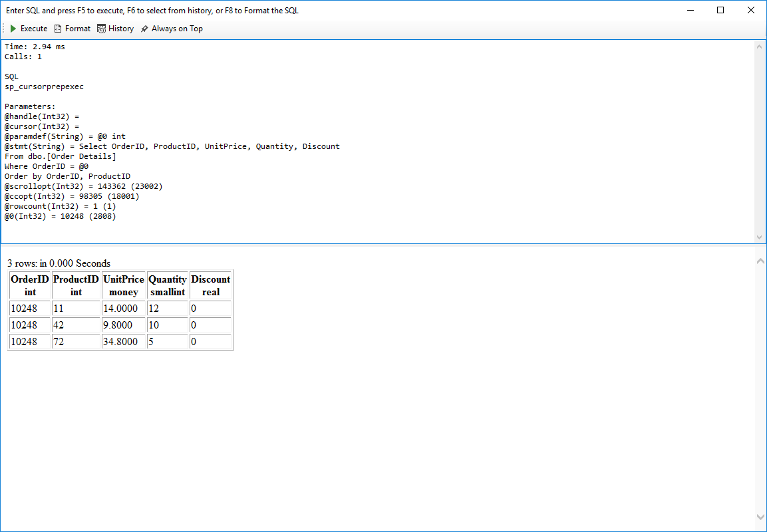Click the results pane scroll up arrow
The height and width of the screenshot is (532, 767).
coord(760,261)
